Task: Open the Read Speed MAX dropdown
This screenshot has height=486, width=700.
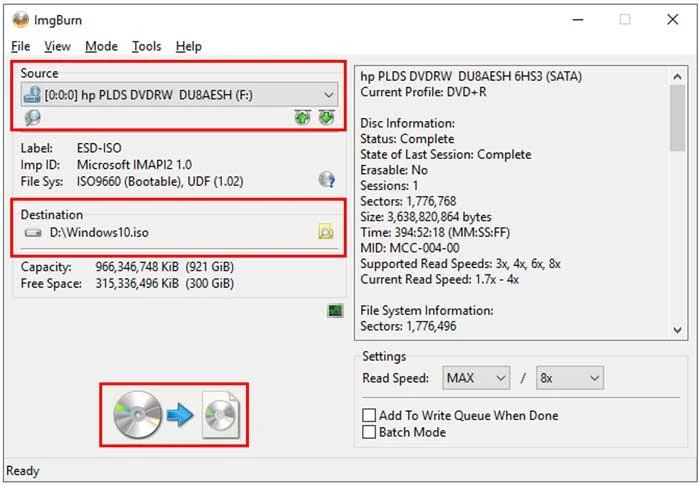Action: (476, 378)
